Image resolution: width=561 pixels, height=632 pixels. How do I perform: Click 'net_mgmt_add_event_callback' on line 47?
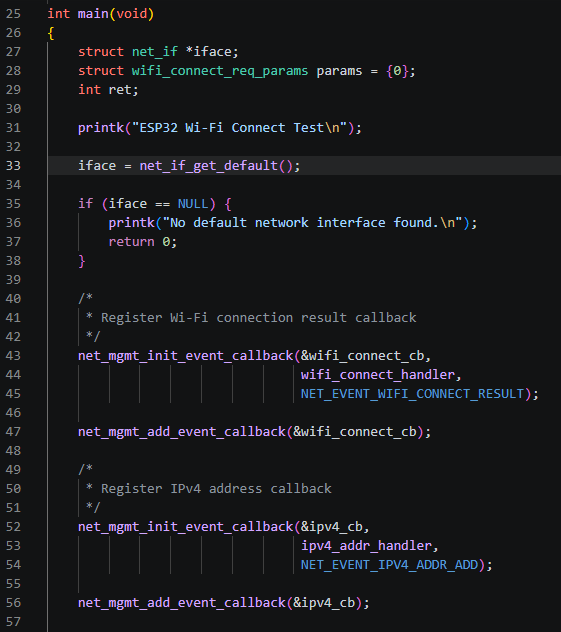pos(182,432)
